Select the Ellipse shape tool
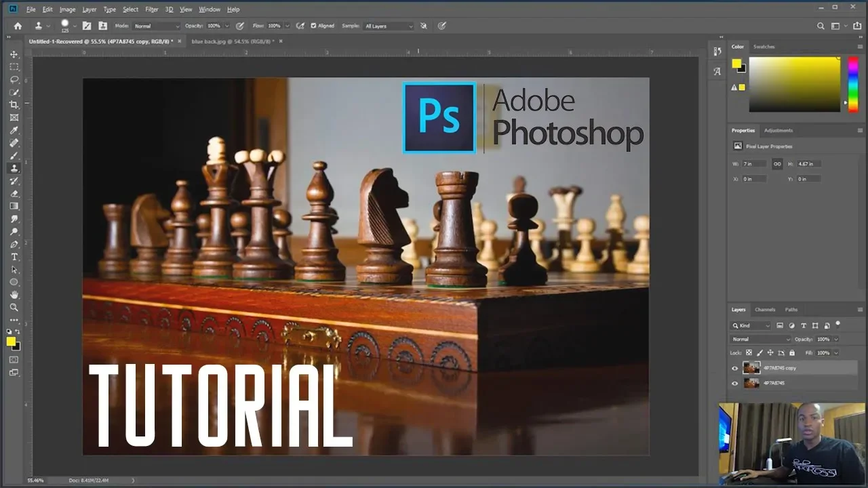 pos(14,282)
